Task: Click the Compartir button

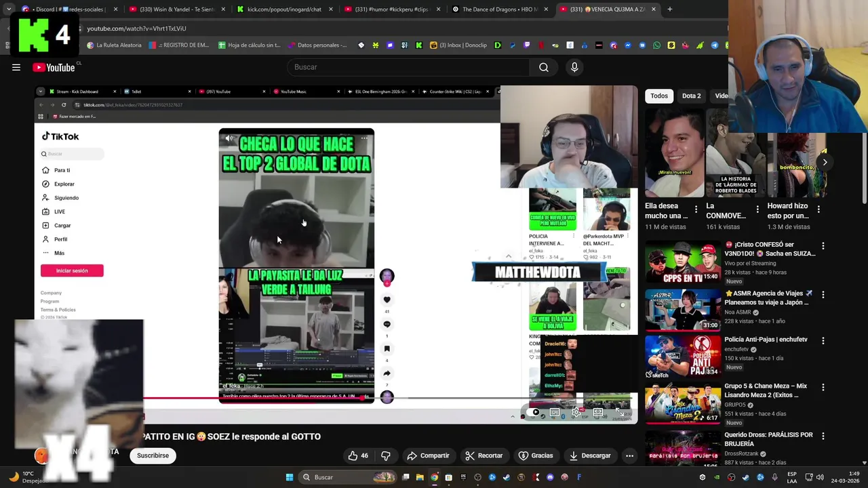Action: pos(428,455)
